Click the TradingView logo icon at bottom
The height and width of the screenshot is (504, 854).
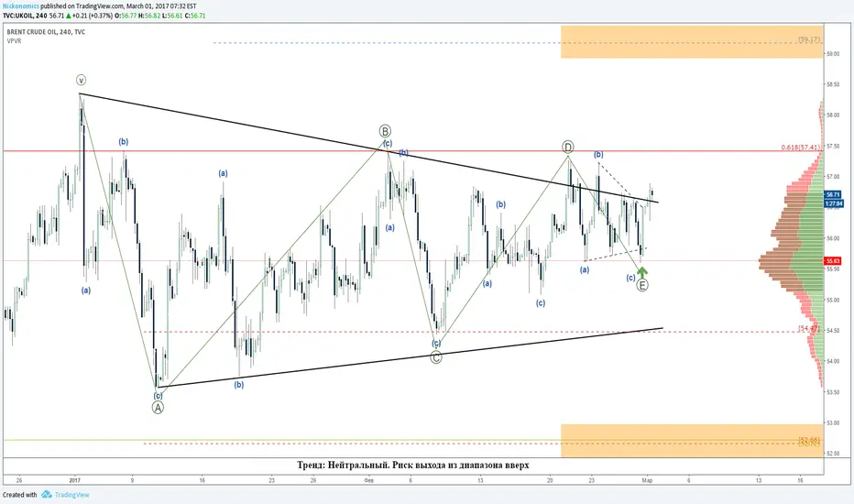click(x=47, y=495)
